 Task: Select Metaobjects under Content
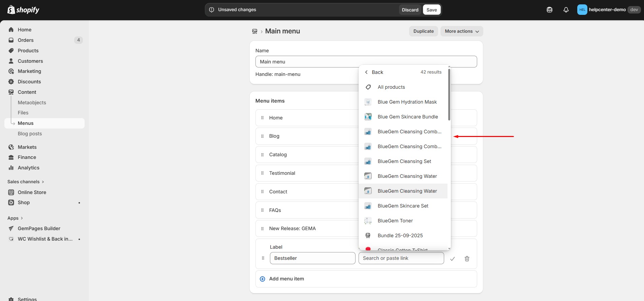32,103
